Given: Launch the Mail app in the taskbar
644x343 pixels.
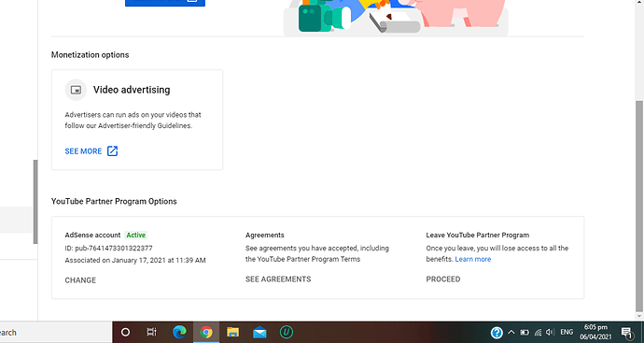Looking at the screenshot, I should click(x=259, y=333).
